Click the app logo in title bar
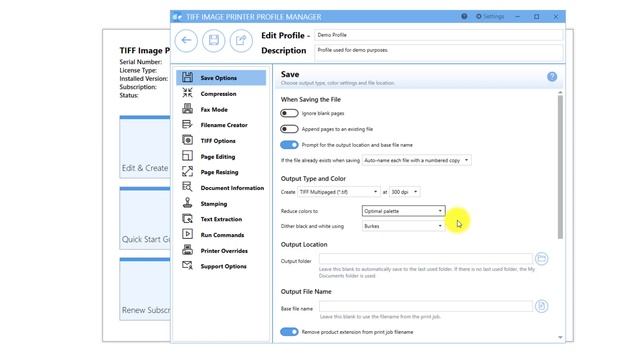 [x=178, y=17]
